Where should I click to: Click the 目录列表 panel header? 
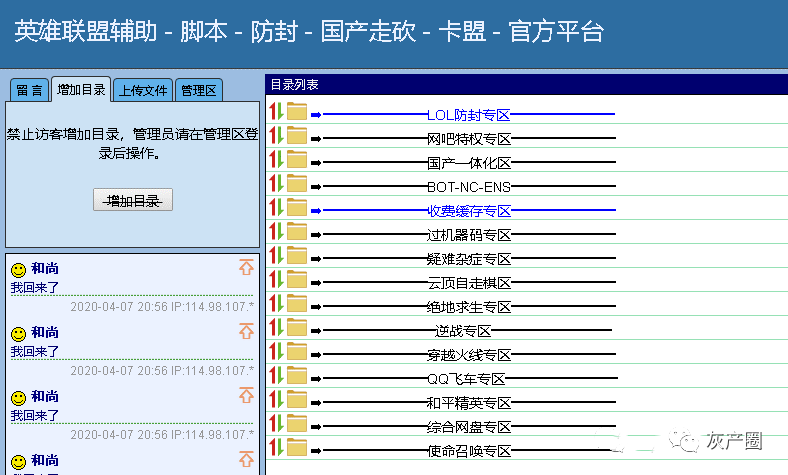pyautogui.click(x=527, y=84)
